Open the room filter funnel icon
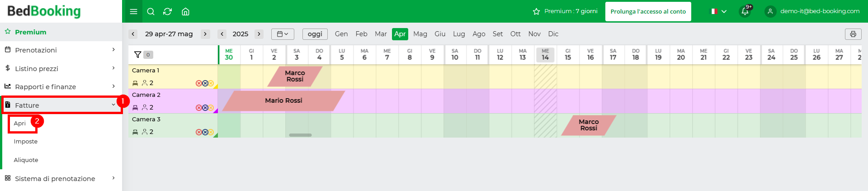The height and width of the screenshot is (191, 868). (138, 55)
